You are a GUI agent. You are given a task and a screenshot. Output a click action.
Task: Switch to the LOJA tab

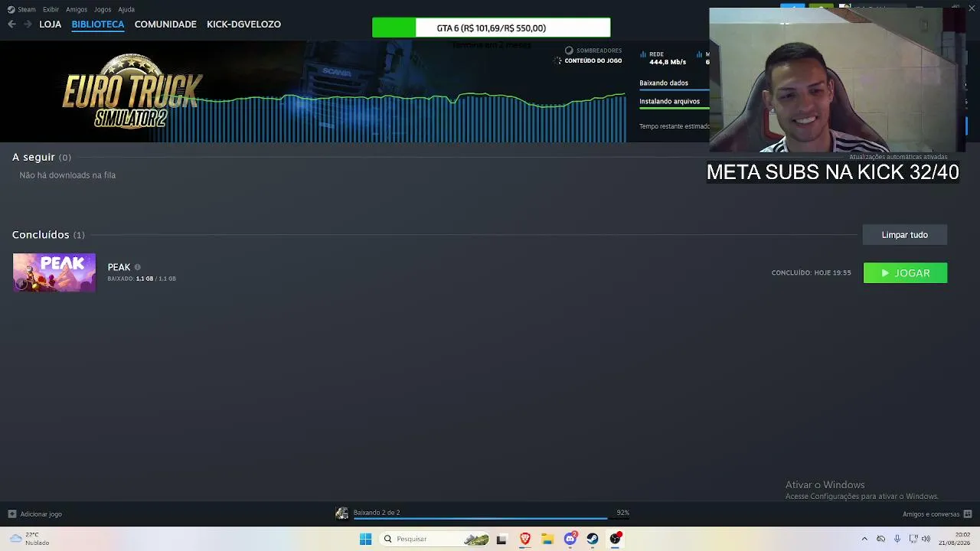point(51,24)
